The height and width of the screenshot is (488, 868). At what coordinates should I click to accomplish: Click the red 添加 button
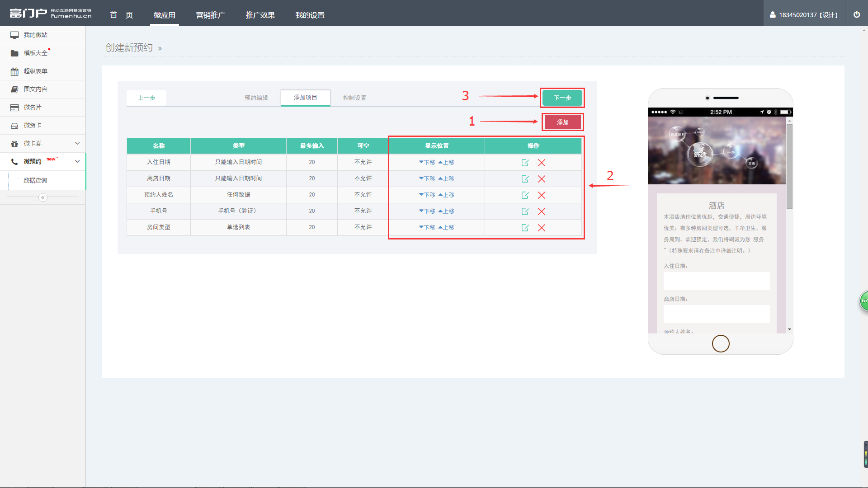[563, 122]
